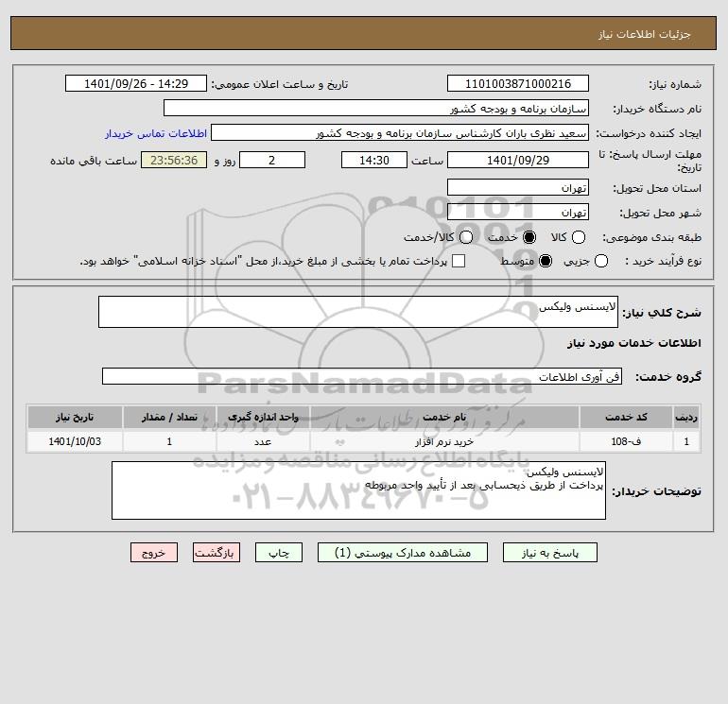The width and height of the screenshot is (728, 704).
Task: Click the واحد اندازه گیری column header
Action: tap(263, 417)
